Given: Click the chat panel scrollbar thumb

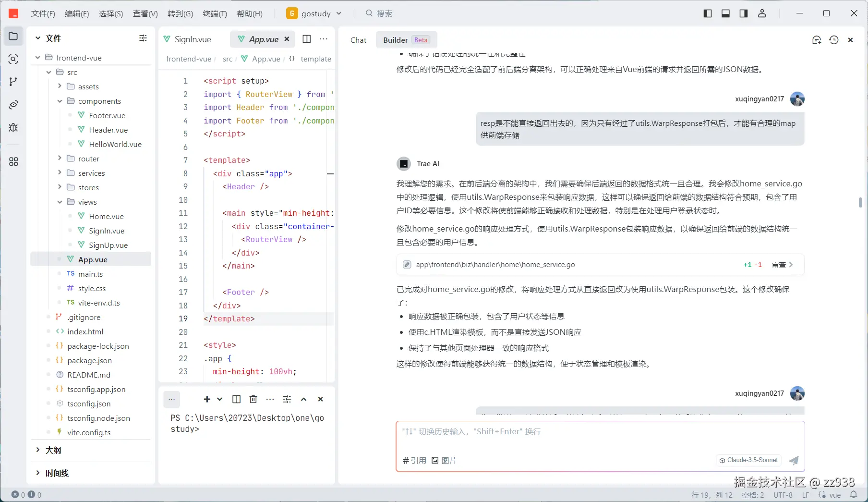Looking at the screenshot, I should (860, 202).
